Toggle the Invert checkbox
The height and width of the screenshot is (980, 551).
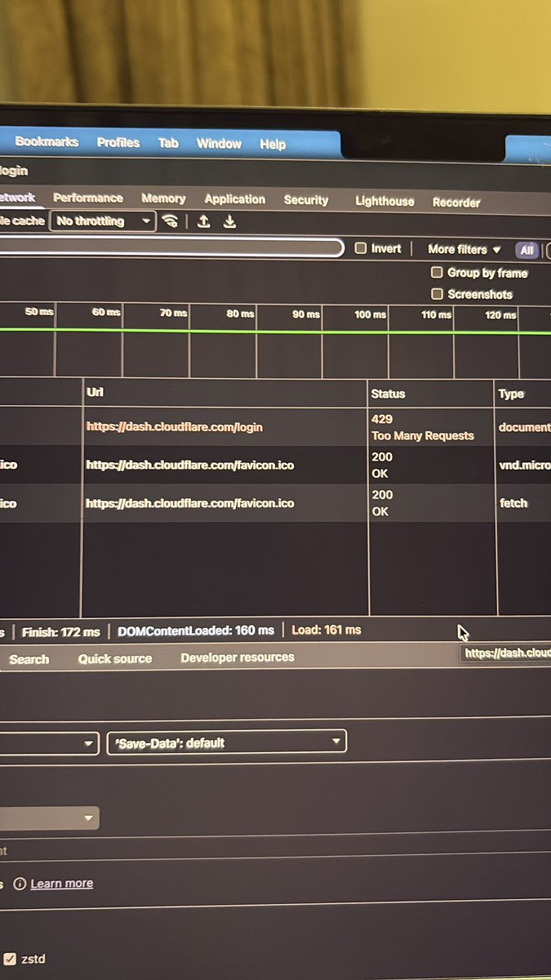[361, 249]
